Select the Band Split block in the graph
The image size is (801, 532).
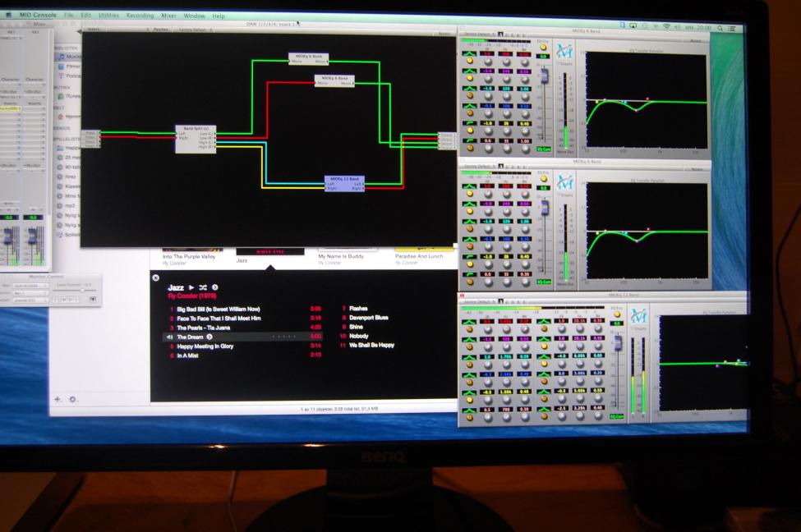point(196,139)
